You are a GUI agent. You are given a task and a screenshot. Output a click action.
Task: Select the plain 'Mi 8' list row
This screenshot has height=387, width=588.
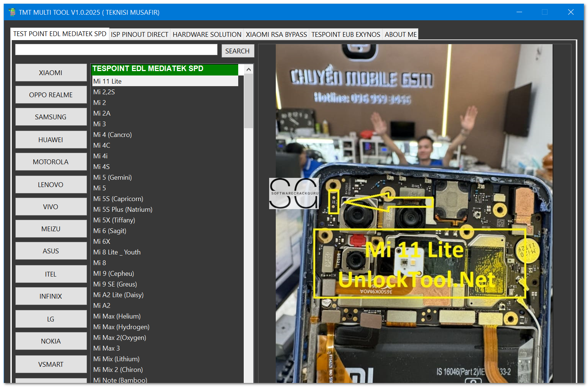point(165,263)
